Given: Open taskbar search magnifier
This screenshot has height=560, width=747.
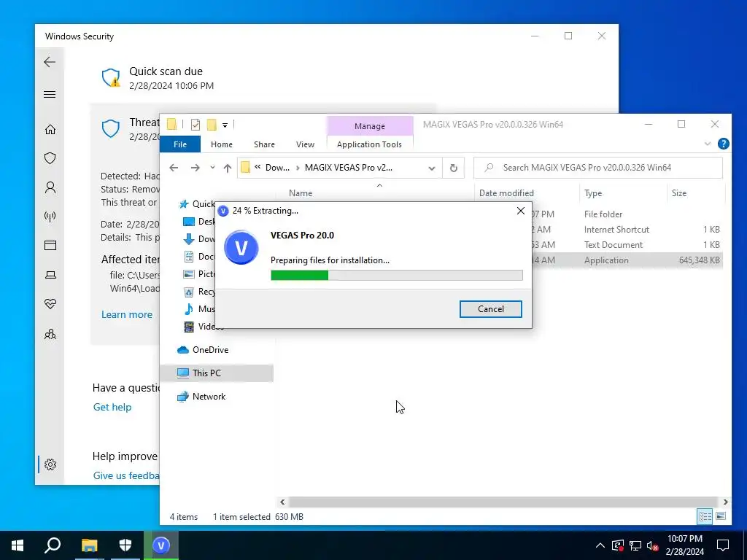Looking at the screenshot, I should 53,545.
